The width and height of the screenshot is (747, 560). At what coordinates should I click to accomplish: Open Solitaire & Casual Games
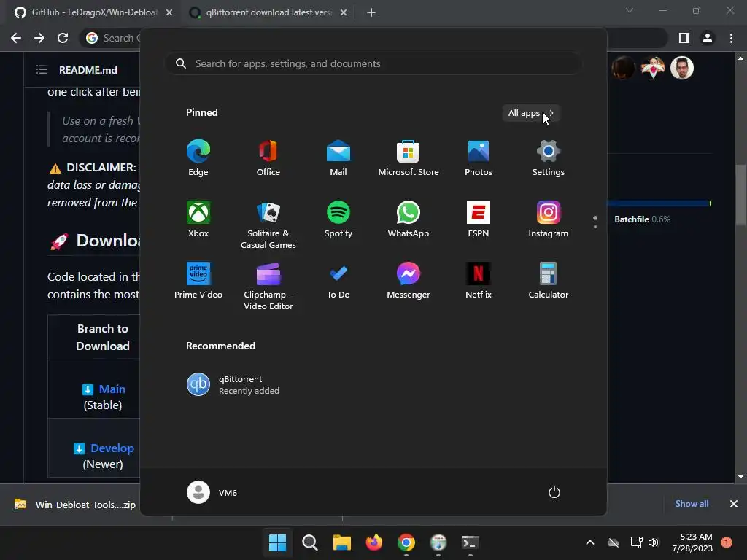[268, 225]
